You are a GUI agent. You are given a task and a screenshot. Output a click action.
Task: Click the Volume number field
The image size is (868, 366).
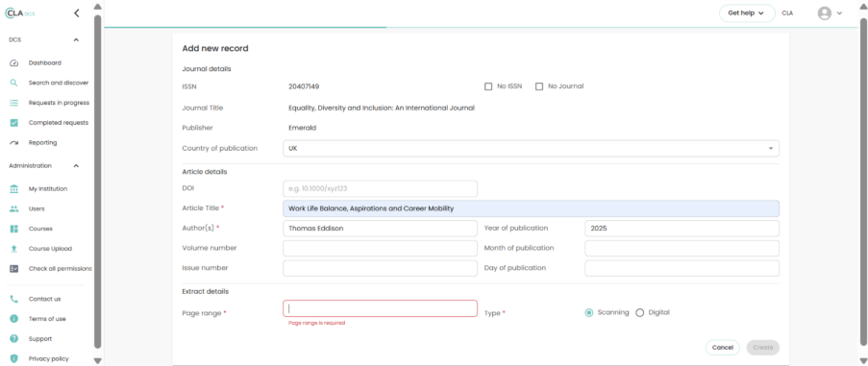coord(380,248)
